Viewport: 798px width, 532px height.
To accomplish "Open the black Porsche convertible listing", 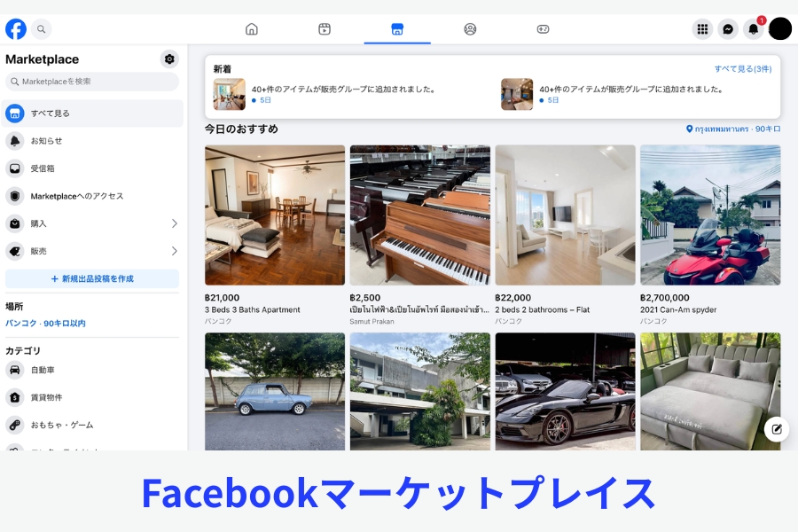I will click(x=565, y=392).
